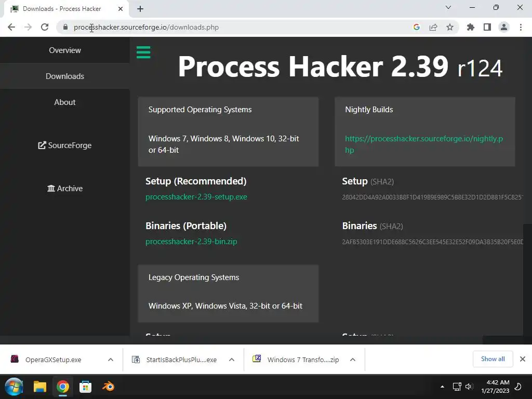
Task: Select the Setup SHA2 hash text
Action: [433, 197]
